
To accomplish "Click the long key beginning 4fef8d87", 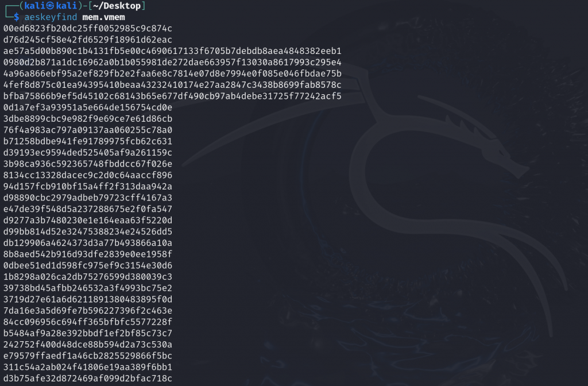I will point(172,85).
